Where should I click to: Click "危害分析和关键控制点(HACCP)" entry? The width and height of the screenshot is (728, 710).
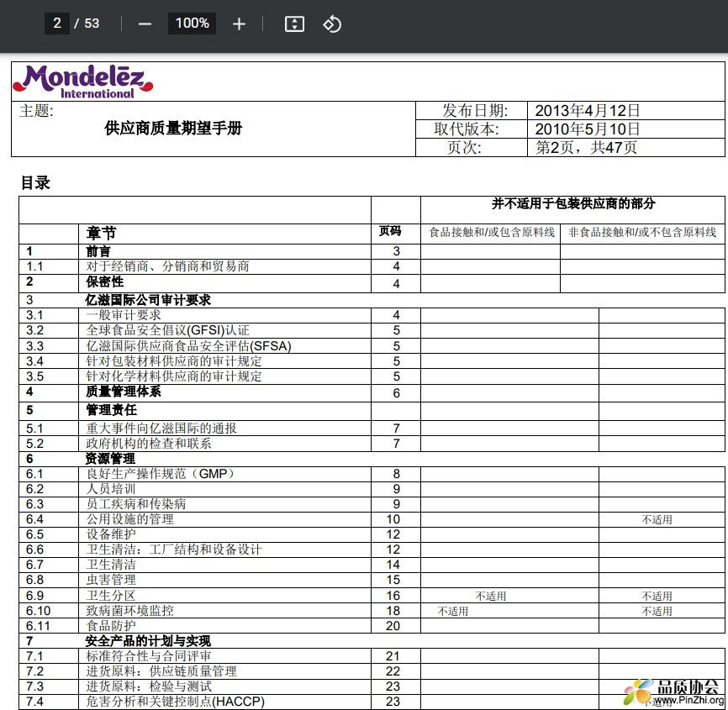point(176,702)
